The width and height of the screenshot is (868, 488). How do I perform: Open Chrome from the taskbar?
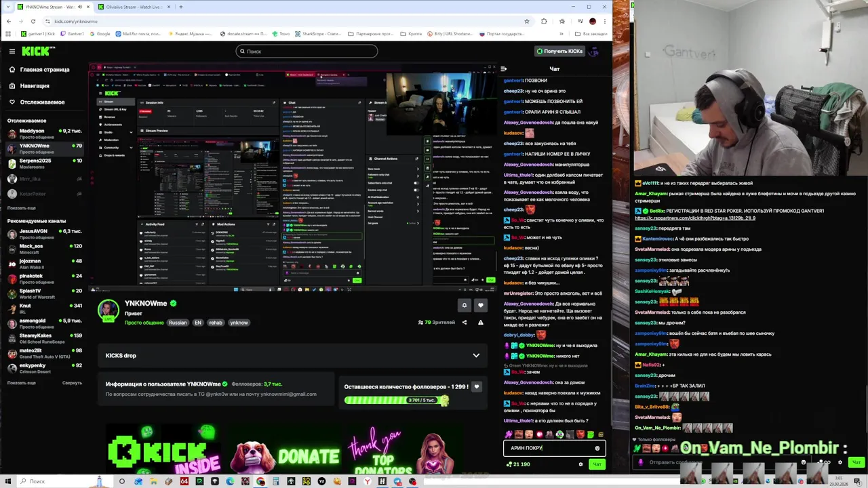(x=260, y=481)
